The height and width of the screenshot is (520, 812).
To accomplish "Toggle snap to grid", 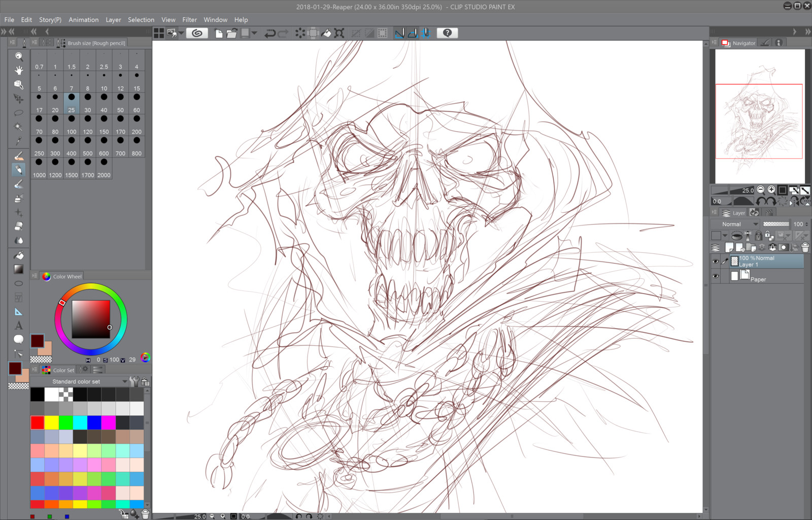I will tap(426, 33).
